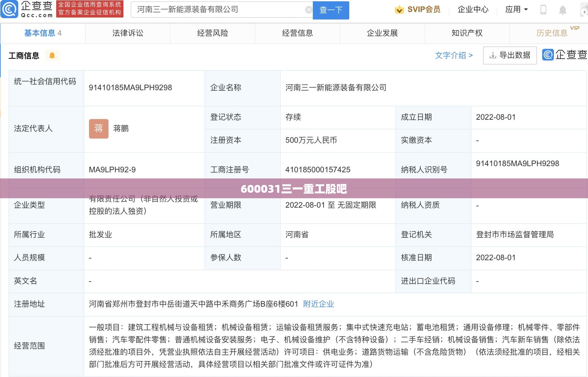Click the registered address text
The height and width of the screenshot is (377, 588).
tap(193, 304)
